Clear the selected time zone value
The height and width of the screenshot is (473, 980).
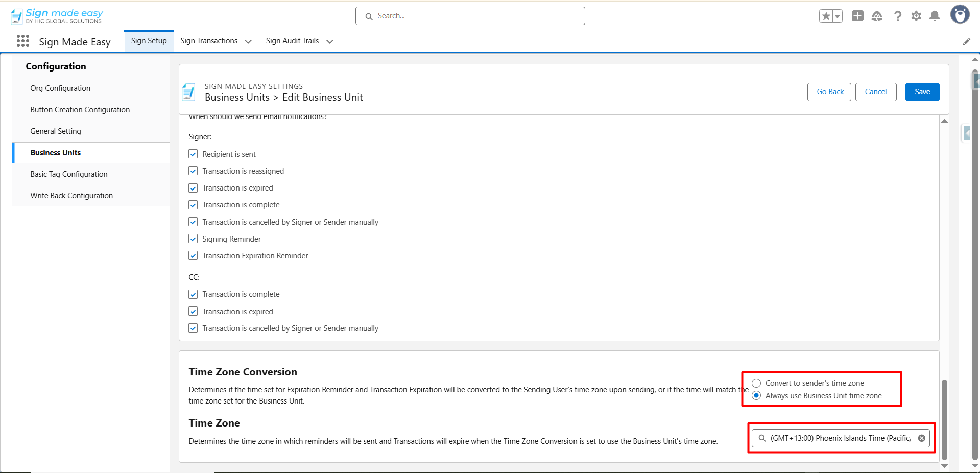[922, 438]
